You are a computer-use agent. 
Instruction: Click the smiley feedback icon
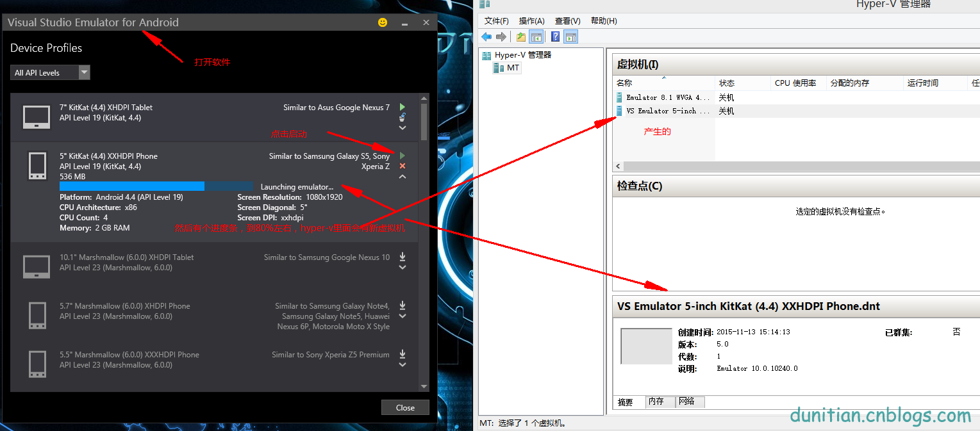click(x=383, y=22)
